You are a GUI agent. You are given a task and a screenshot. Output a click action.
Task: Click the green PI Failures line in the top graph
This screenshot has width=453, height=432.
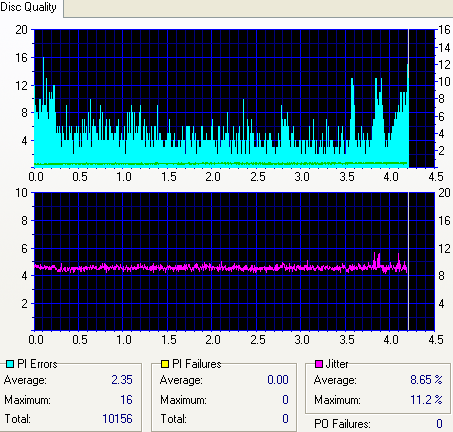(x=220, y=163)
